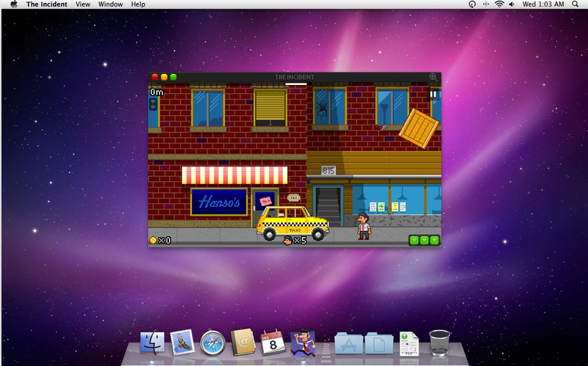Image resolution: width=588 pixels, height=366 pixels.
Task: Open iCal from the Dock
Action: 273,342
